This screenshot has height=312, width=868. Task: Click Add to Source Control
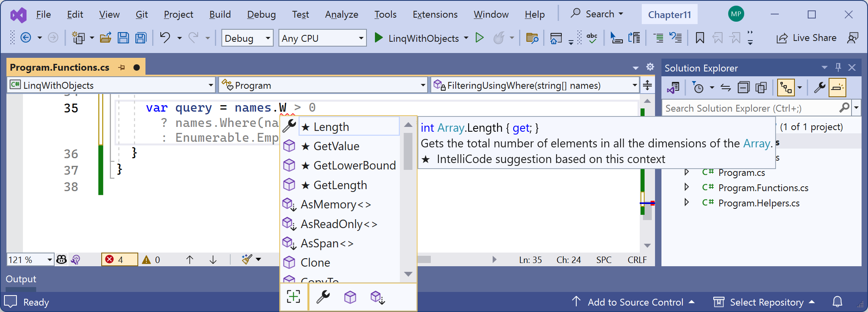[x=633, y=302]
